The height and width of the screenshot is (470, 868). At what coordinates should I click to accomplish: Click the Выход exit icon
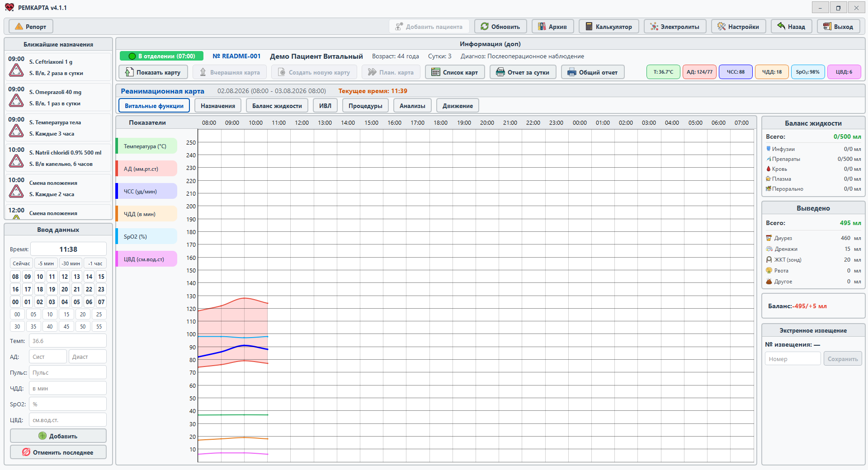827,27
